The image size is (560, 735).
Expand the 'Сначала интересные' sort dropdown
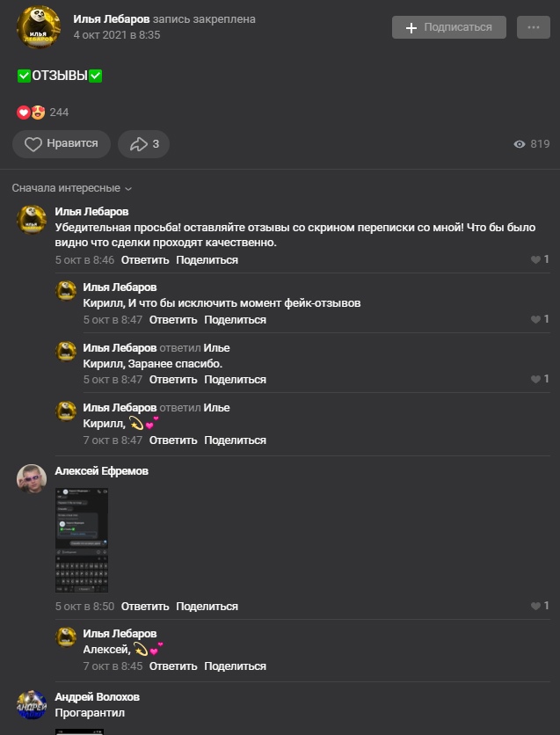point(71,188)
